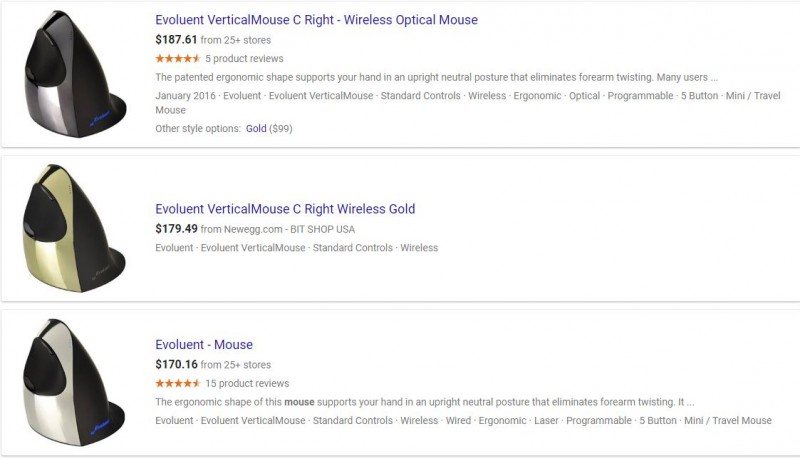Image resolution: width=800 pixels, height=459 pixels.
Task: Click the black and silver vertical mouse thumbnail
Action: coord(74,74)
